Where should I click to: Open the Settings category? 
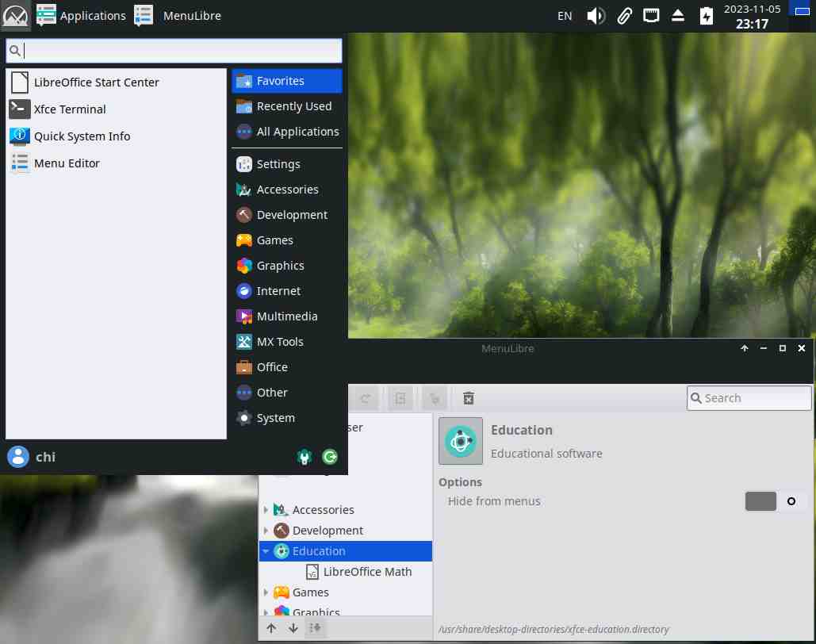[287, 164]
